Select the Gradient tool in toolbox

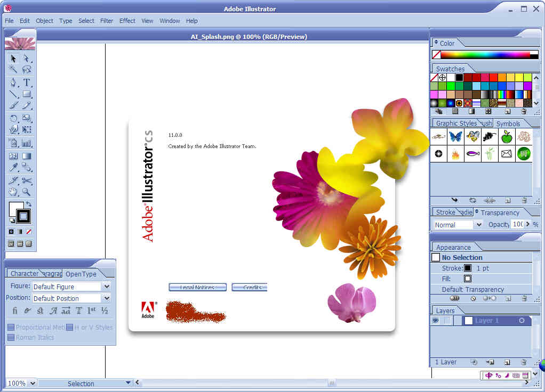[27, 156]
